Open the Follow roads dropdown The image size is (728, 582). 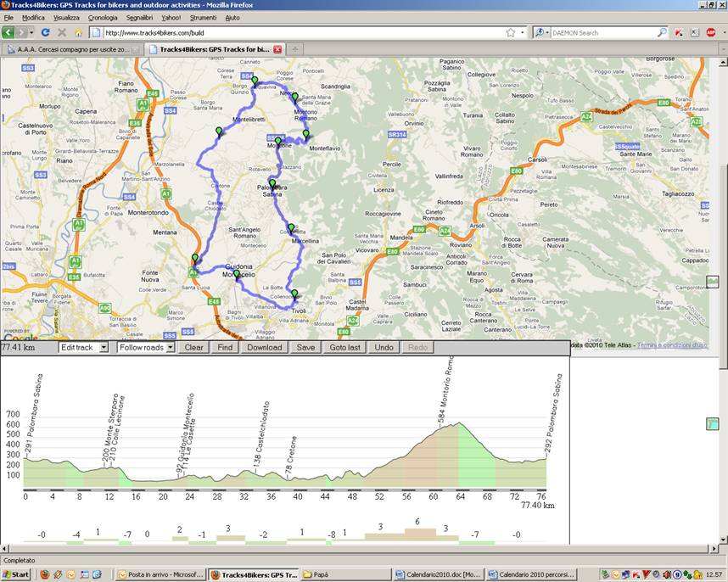click(x=146, y=347)
